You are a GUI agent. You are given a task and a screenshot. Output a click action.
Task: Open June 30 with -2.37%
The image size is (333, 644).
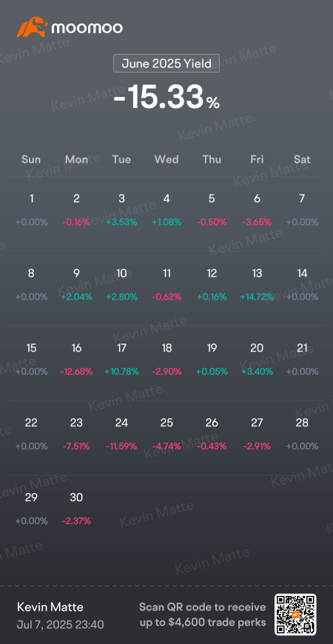(x=76, y=509)
